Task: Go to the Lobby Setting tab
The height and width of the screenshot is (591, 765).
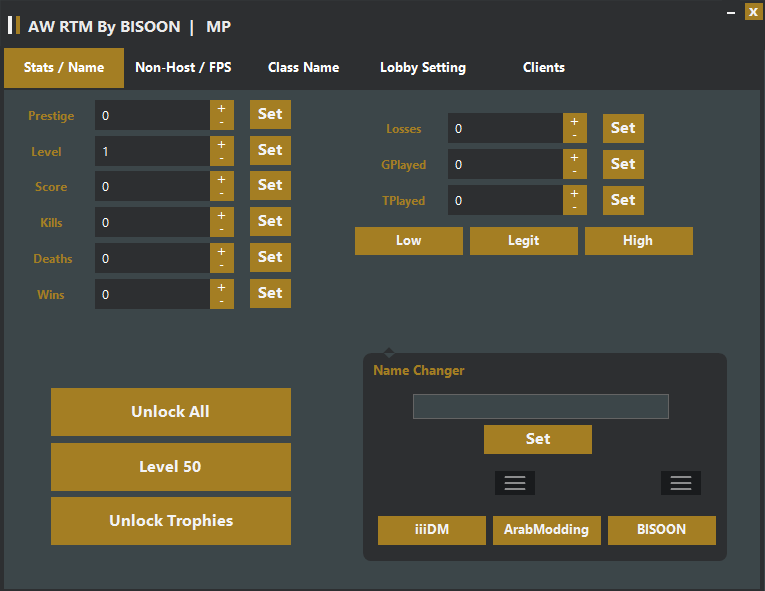Action: click(x=423, y=68)
